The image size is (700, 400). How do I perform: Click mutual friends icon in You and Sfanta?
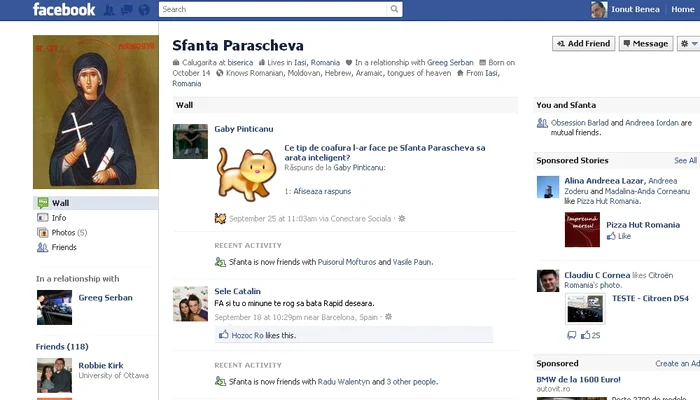[x=542, y=123]
